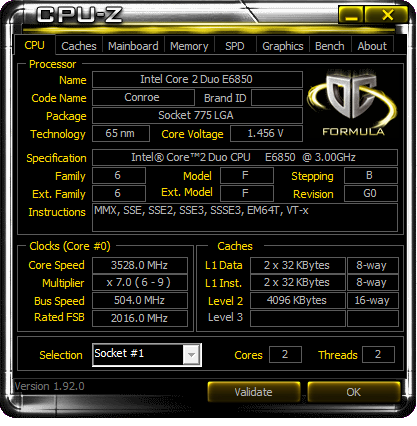Click the OC Formula logo
The width and height of the screenshot is (417, 426).
(x=353, y=103)
